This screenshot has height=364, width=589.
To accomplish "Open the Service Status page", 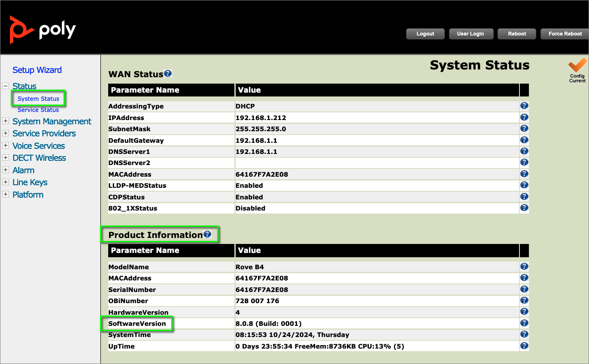I will pos(38,110).
